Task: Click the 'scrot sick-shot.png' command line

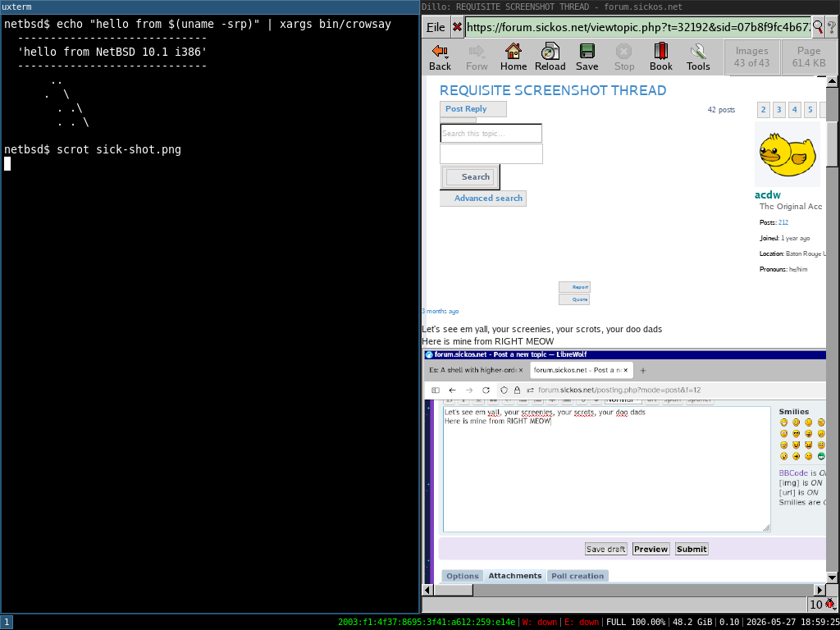Action: 119,149
